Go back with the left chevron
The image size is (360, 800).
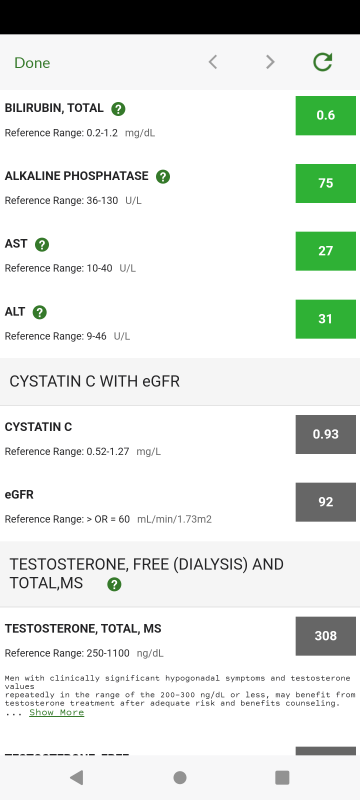tap(213, 62)
